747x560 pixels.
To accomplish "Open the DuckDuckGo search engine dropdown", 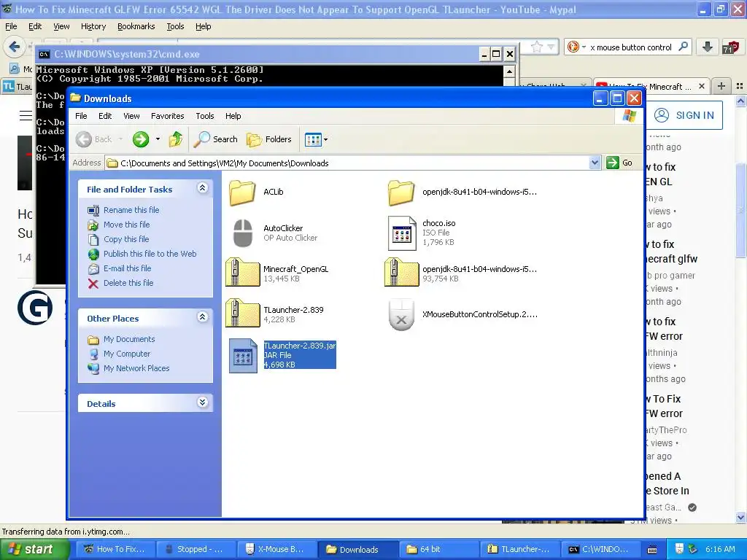I will 576,47.
